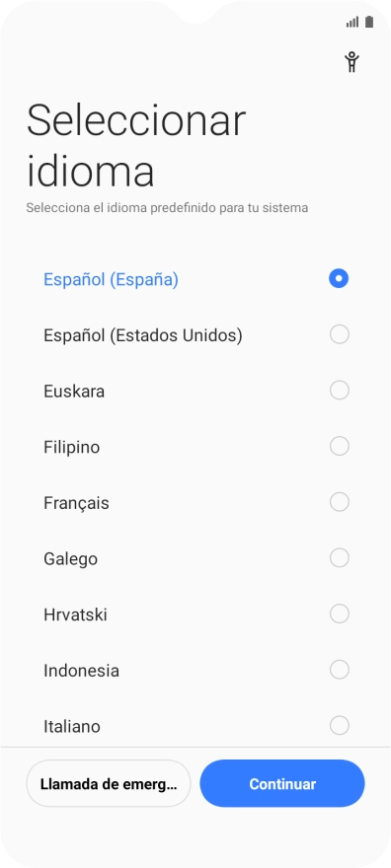Choose the Hrvatski radio button
Screen dimensions: 391x868
[x=339, y=614]
